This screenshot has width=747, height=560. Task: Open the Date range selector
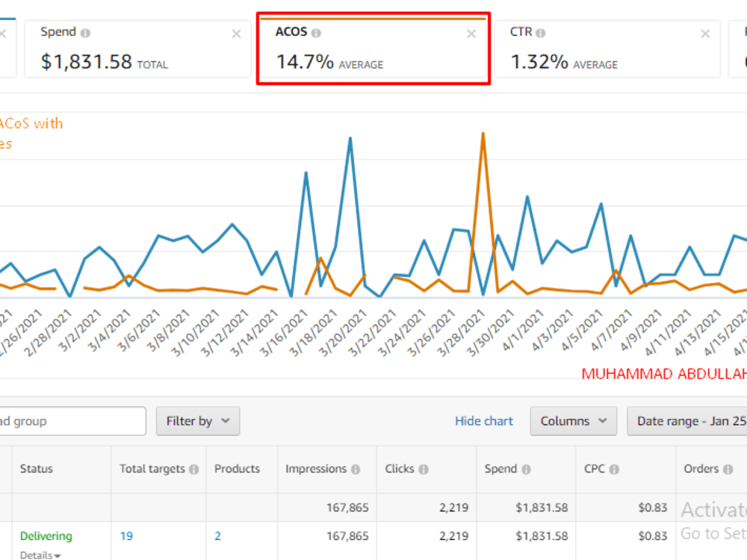coord(687,421)
